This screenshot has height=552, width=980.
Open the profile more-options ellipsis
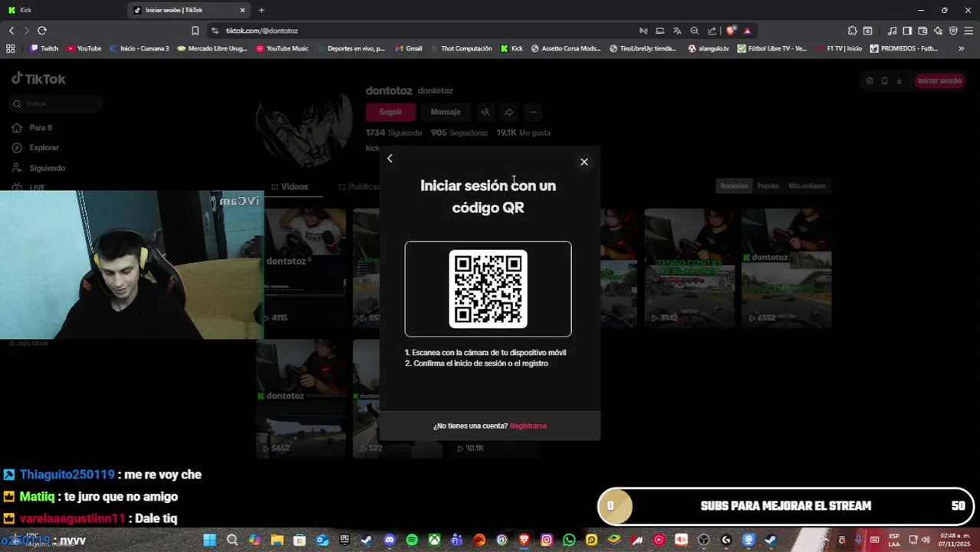533,112
